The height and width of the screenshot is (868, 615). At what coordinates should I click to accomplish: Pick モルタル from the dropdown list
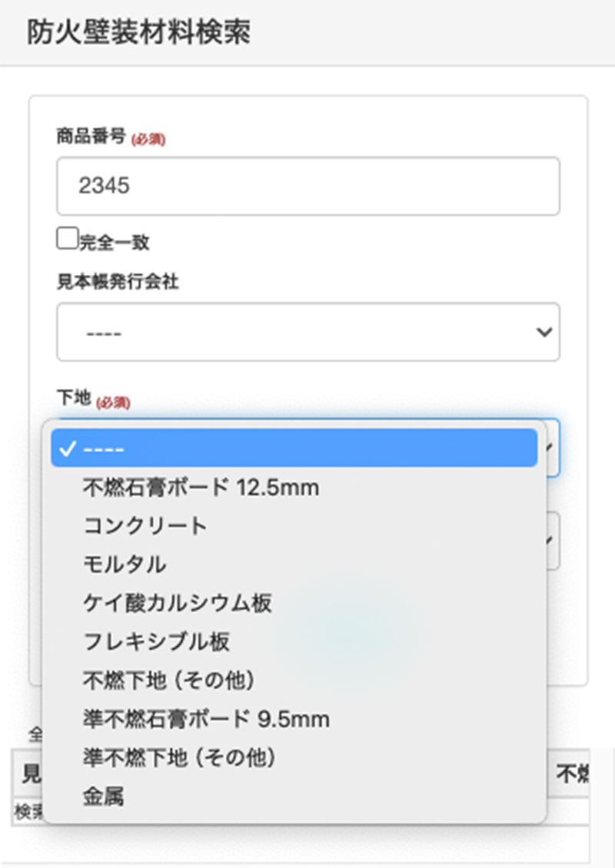click(x=125, y=564)
